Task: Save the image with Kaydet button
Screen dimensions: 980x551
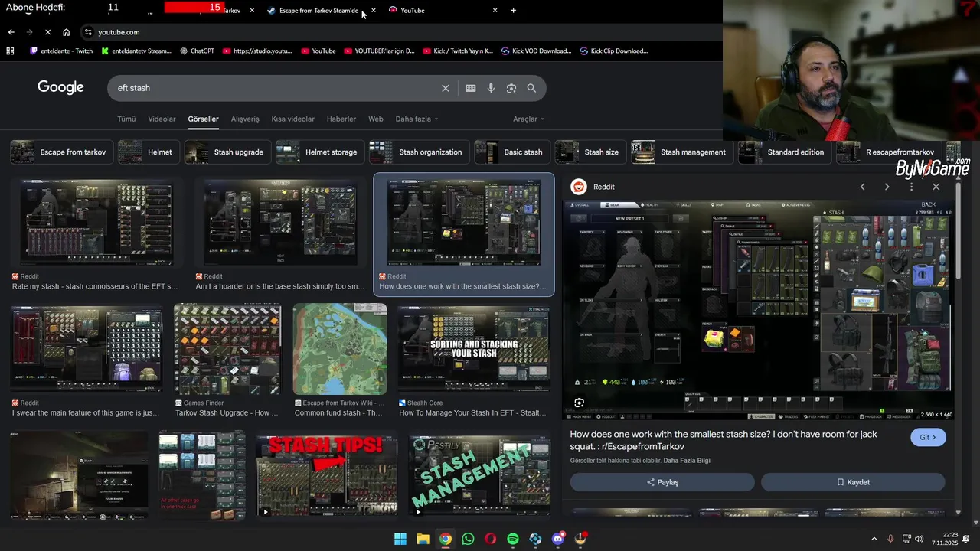Action: (x=853, y=483)
